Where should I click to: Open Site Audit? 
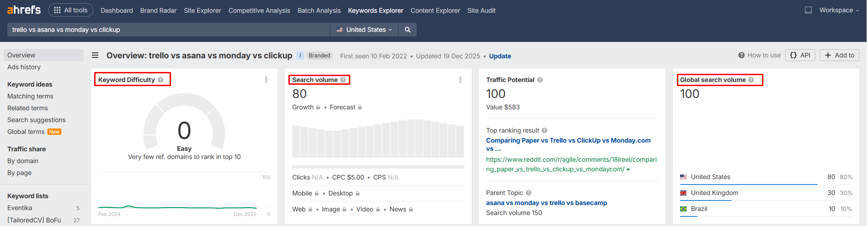481,10
